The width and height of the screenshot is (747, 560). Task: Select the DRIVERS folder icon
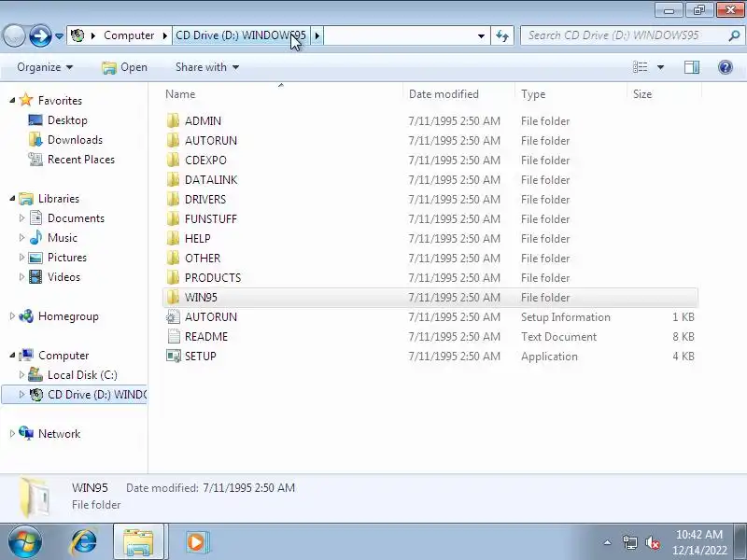173,199
